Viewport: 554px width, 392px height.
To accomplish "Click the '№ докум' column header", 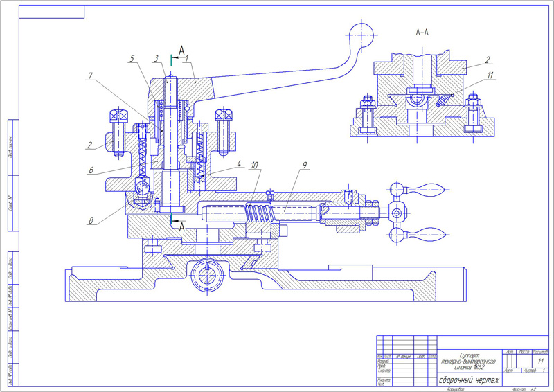I will click(x=403, y=357).
